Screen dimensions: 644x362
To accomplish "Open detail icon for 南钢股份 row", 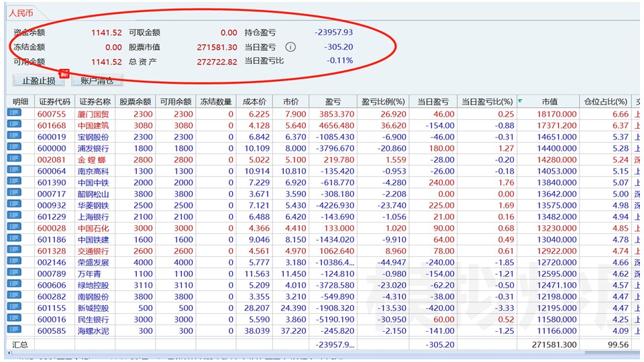I will [x=14, y=296].
